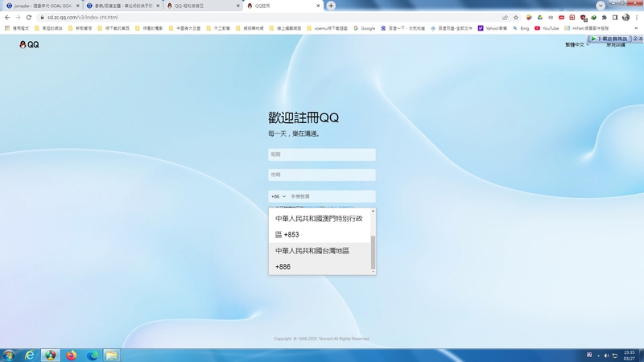The width and height of the screenshot is (644, 362).
Task: Click the country list scroll-down arrow
Action: click(x=373, y=272)
